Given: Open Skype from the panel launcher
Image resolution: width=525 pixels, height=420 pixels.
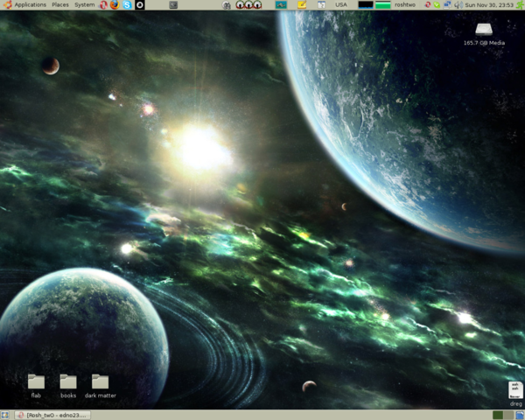Looking at the screenshot, I should (128, 5).
